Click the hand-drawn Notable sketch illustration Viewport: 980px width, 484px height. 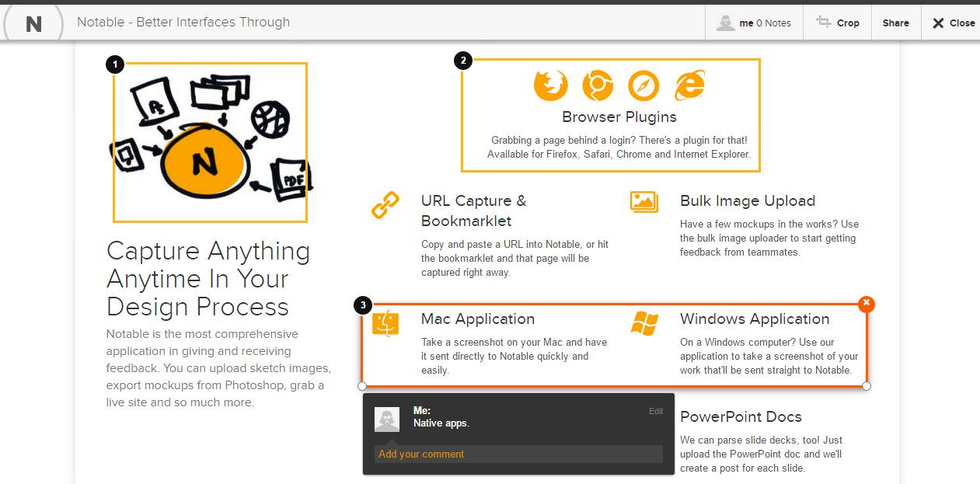tap(210, 142)
